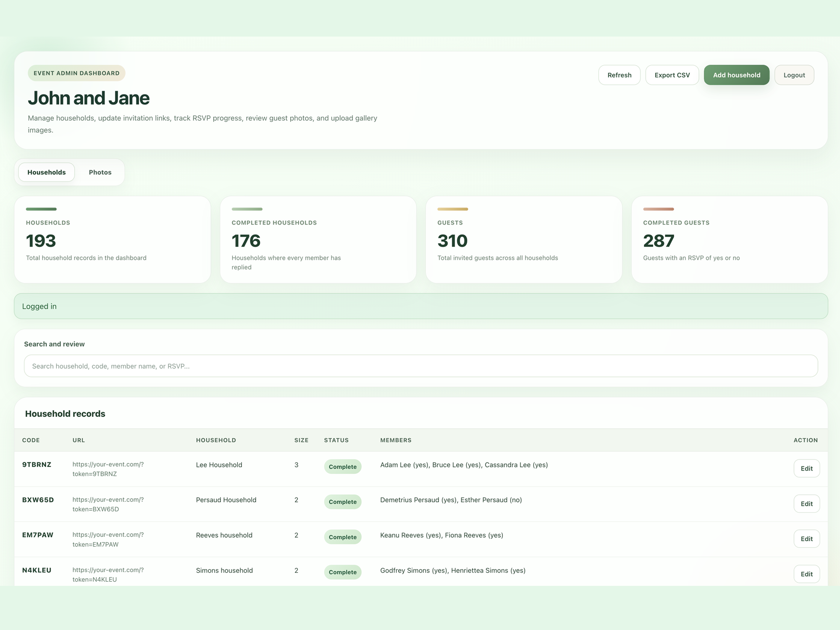Click the Complete status badge for Lee Household
The image size is (840, 630).
click(343, 467)
